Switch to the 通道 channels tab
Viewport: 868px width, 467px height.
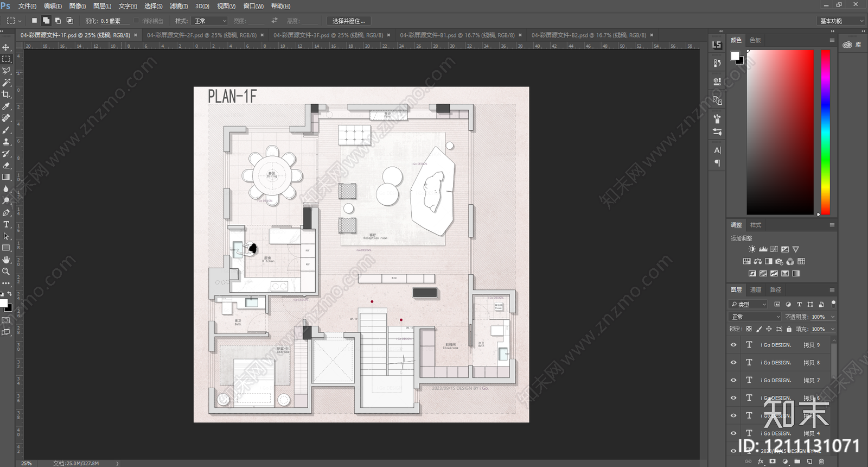(x=756, y=289)
